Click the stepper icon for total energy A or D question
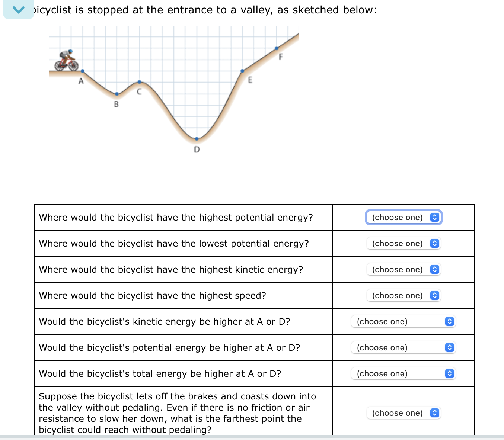The width and height of the screenshot is (504, 440). pos(449,373)
